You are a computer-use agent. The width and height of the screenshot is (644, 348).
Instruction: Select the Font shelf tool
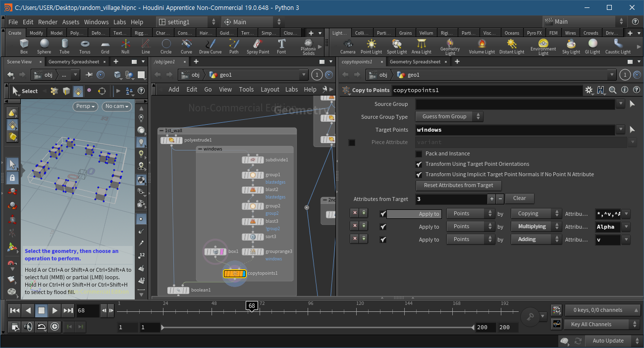[x=281, y=47]
